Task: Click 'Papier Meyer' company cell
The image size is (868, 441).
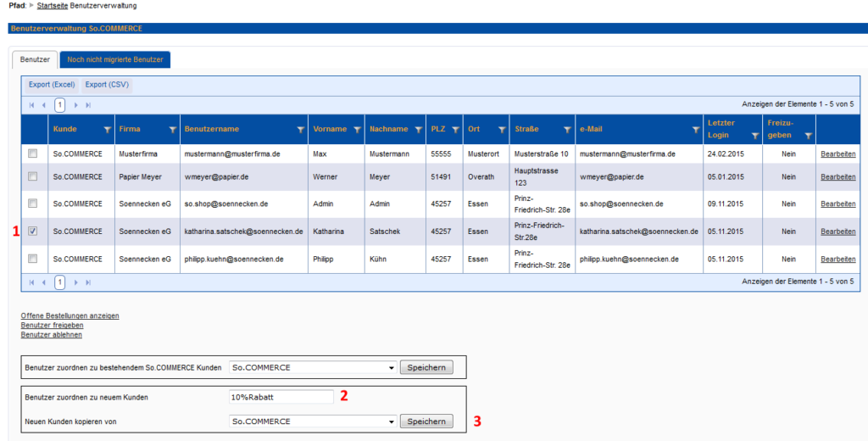Action: (x=140, y=176)
